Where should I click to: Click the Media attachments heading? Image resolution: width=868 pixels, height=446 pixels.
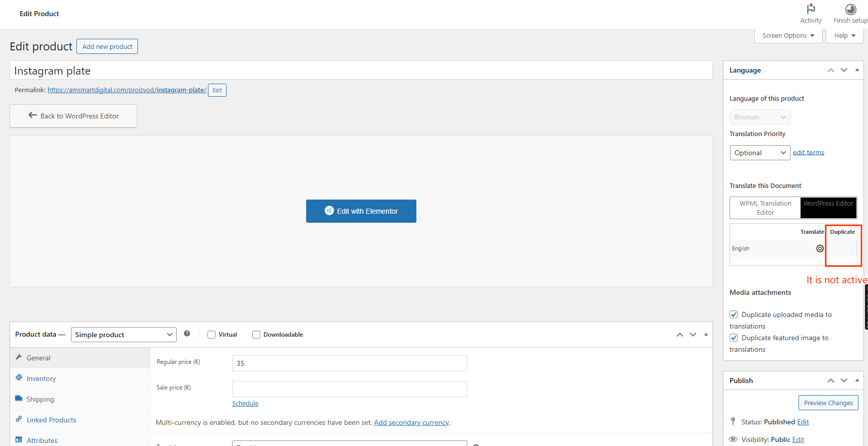(x=760, y=292)
